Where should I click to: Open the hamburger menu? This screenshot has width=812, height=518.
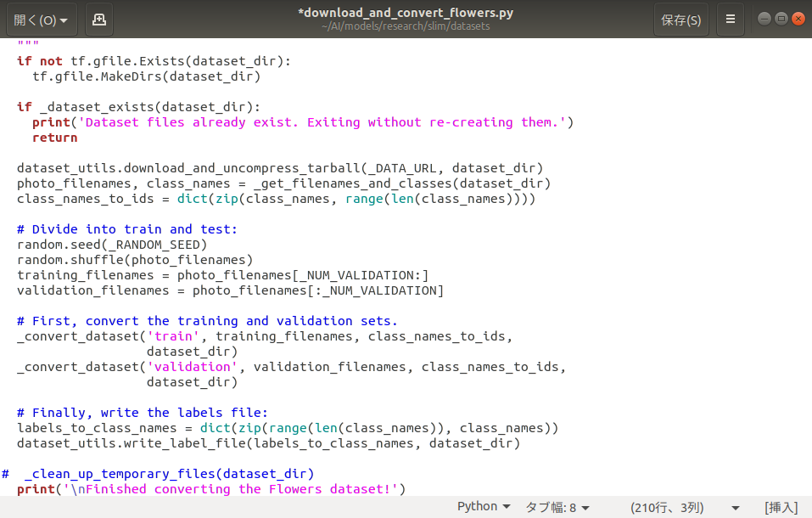731,20
